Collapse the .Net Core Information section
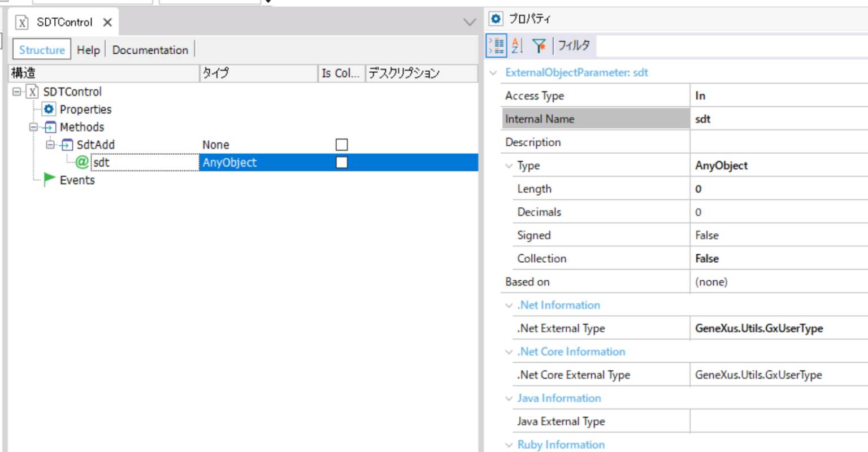Screen dimensions: 868x452 point(508,351)
